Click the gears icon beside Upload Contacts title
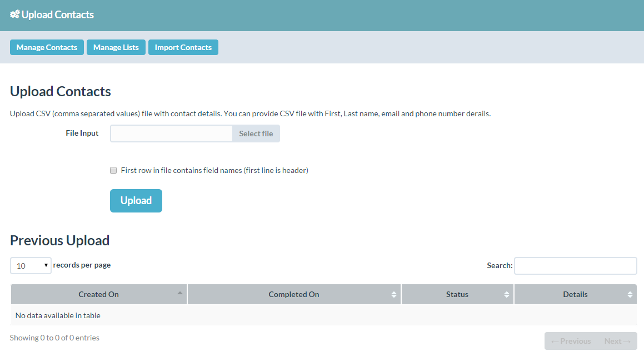Screen dimensions: 644x356 pos(15,14)
